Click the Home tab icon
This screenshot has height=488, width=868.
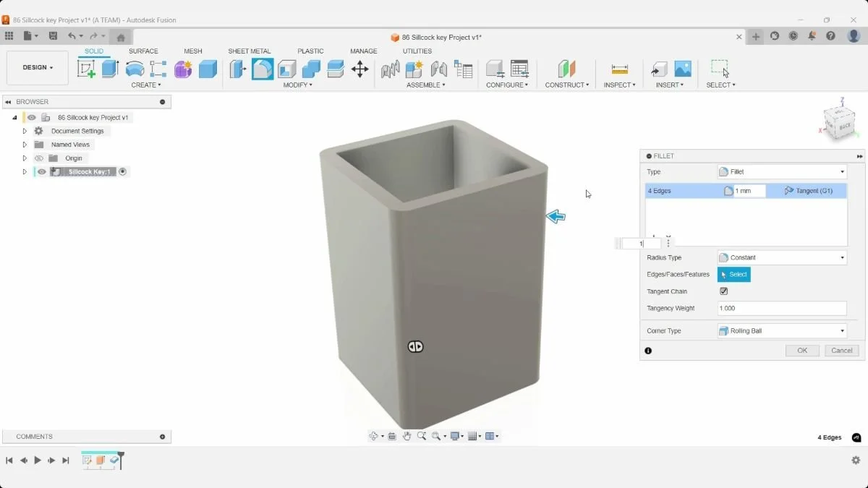(x=121, y=37)
